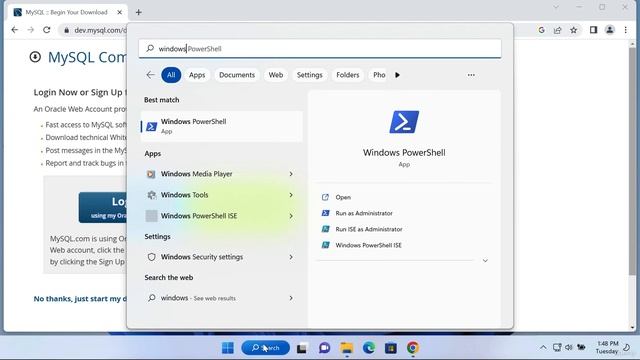Click Chrome forward navigation arrow
Screen dimensions: 640x360
31,30
